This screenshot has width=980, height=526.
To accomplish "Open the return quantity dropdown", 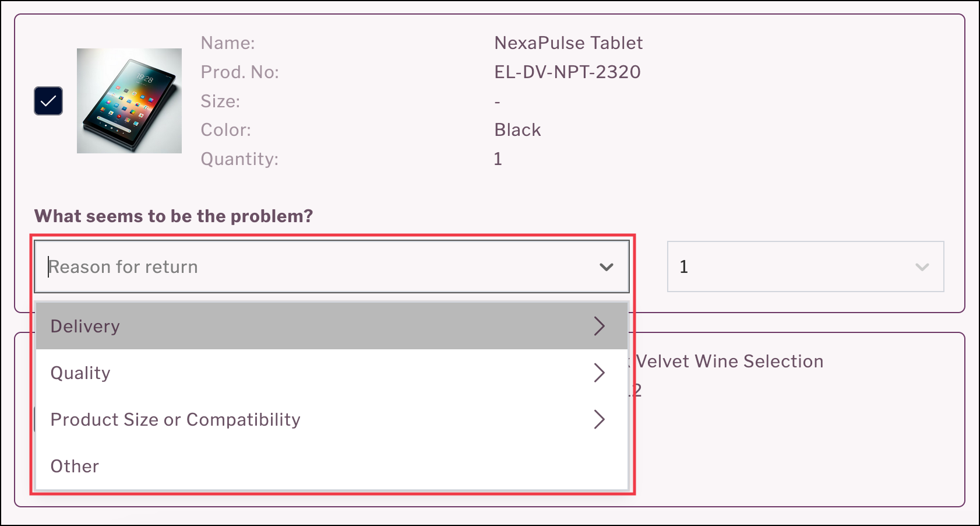I will coord(805,266).
